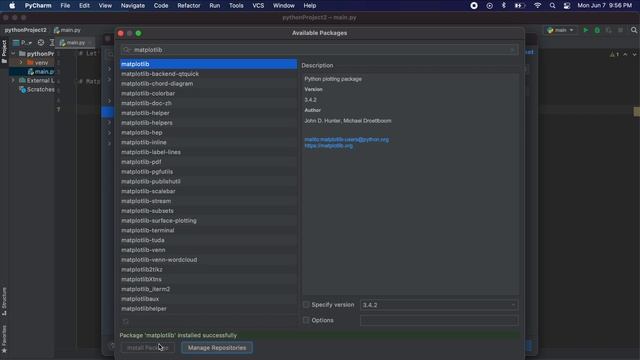
Task: Expand the venv folder
Action: [x=21, y=62]
